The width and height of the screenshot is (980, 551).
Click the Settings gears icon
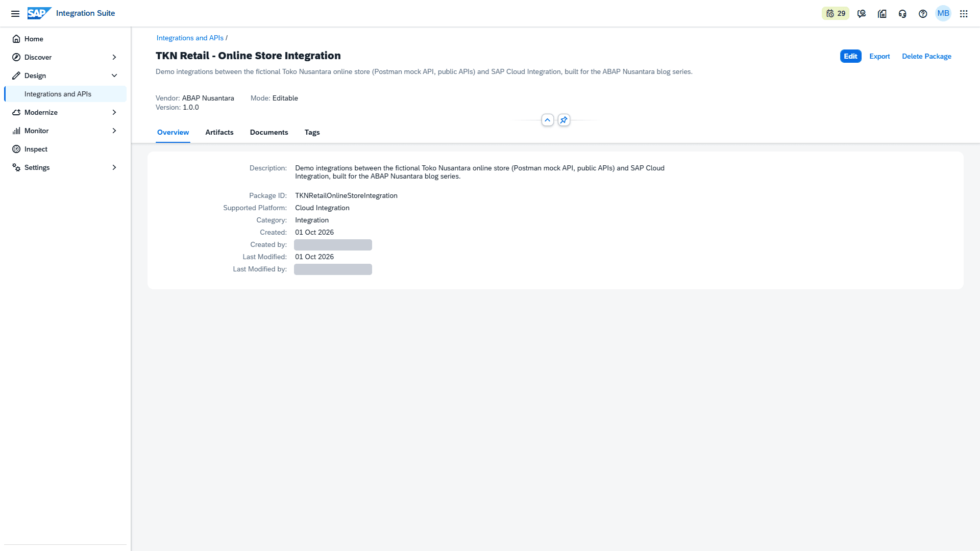16,167
